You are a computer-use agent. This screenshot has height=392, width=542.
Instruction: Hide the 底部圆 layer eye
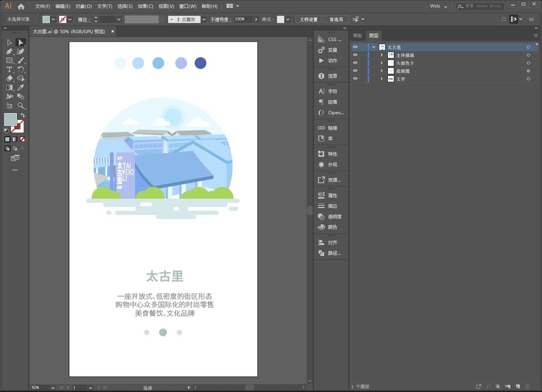(355, 71)
